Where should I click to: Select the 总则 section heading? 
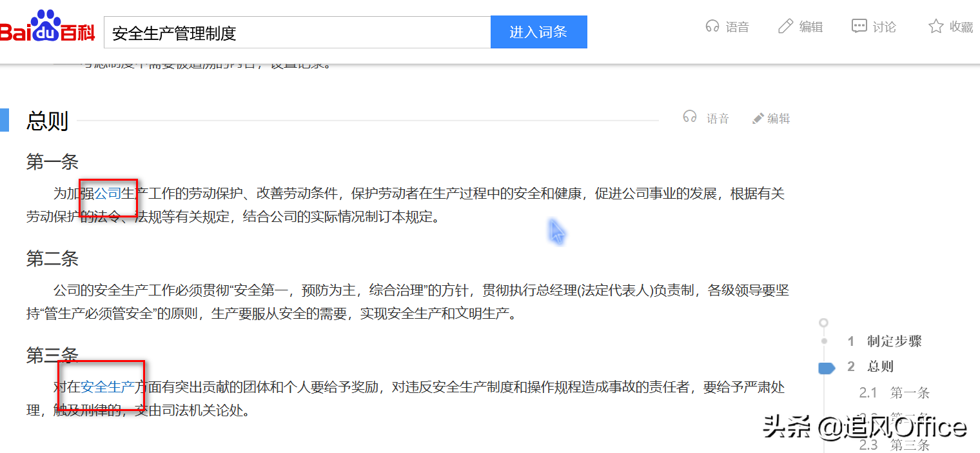(x=47, y=121)
